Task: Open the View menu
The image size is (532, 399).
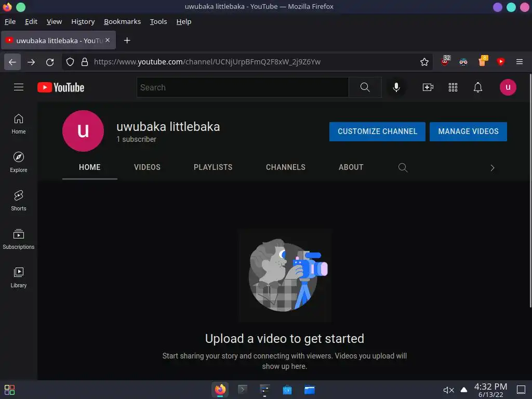Action: pyautogui.click(x=54, y=22)
